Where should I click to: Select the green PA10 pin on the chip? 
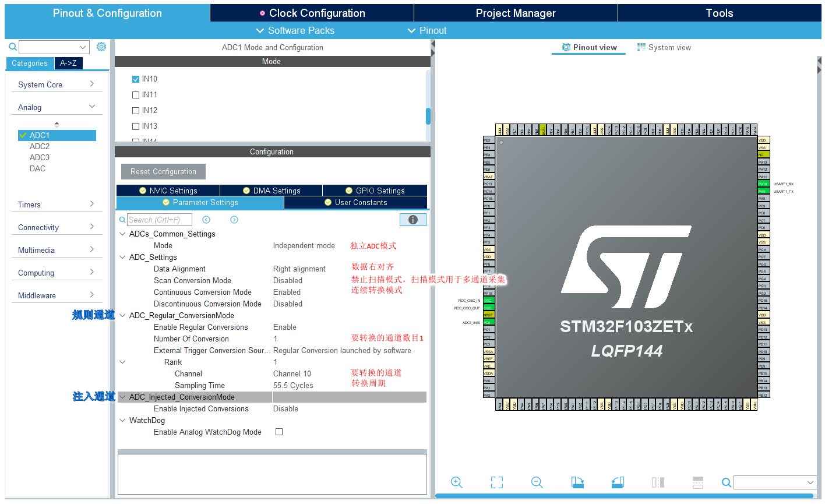coord(763,184)
